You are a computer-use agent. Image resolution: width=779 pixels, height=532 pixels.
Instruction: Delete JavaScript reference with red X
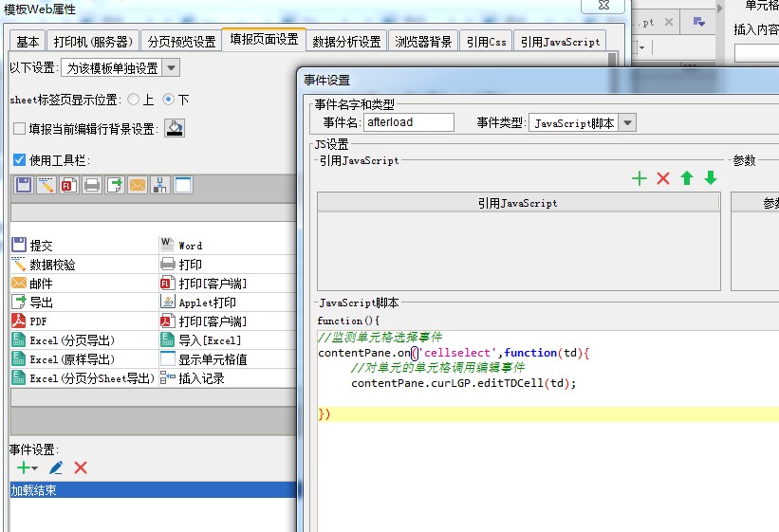[x=663, y=178]
